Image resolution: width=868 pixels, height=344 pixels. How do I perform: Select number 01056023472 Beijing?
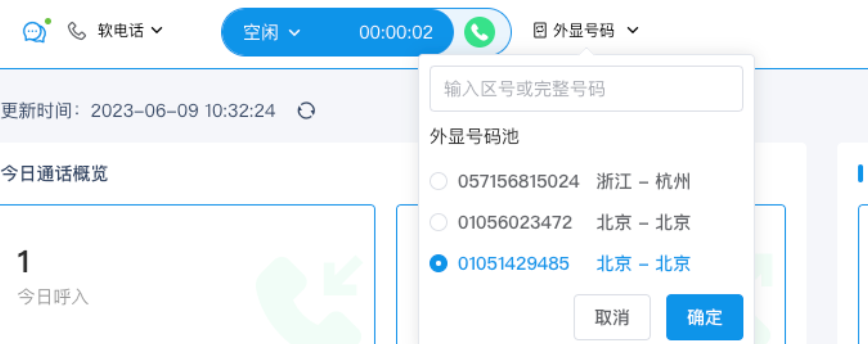point(560,222)
